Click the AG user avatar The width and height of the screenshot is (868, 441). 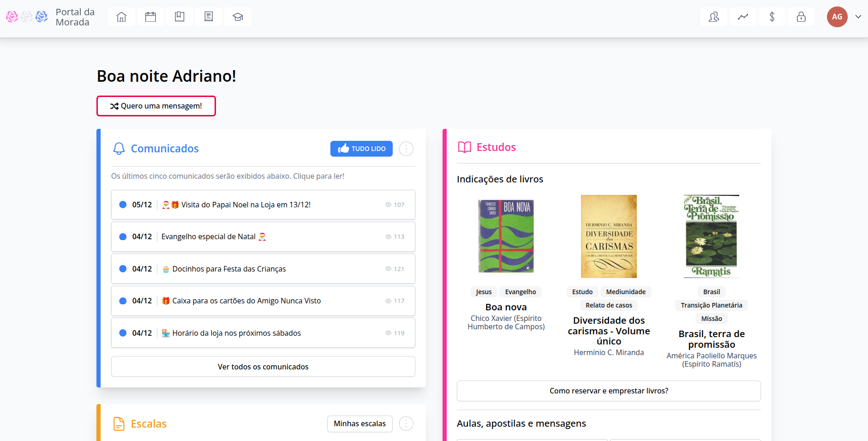(x=837, y=17)
